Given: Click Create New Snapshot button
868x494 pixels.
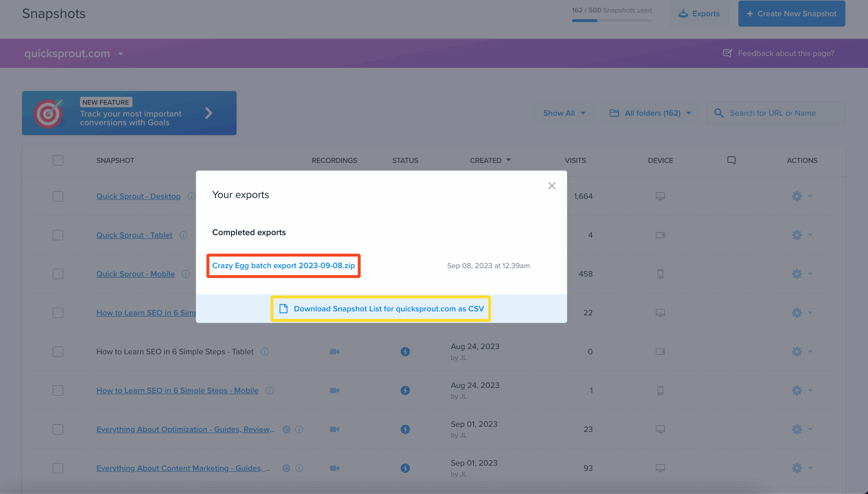Looking at the screenshot, I should pyautogui.click(x=791, y=14).
